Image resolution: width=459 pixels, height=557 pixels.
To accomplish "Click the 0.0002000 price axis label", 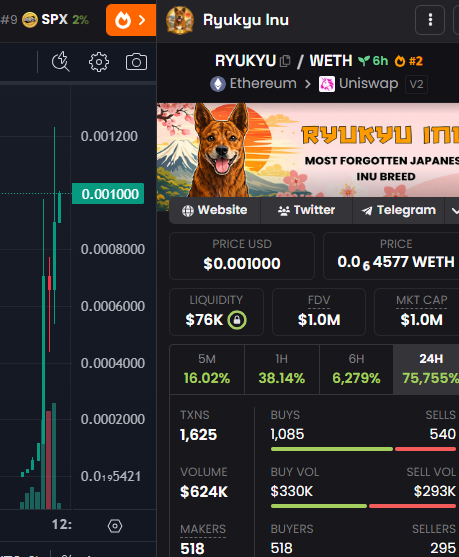I will click(x=113, y=420).
